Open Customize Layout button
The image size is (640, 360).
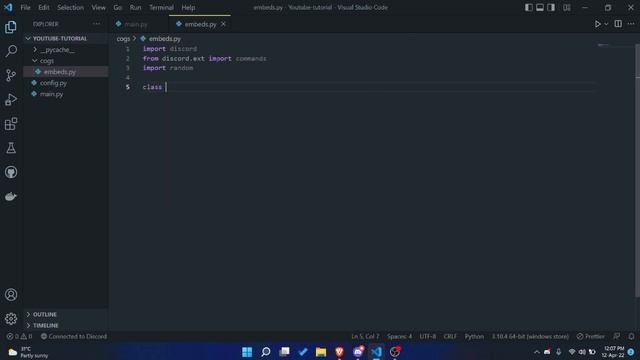[x=567, y=7]
